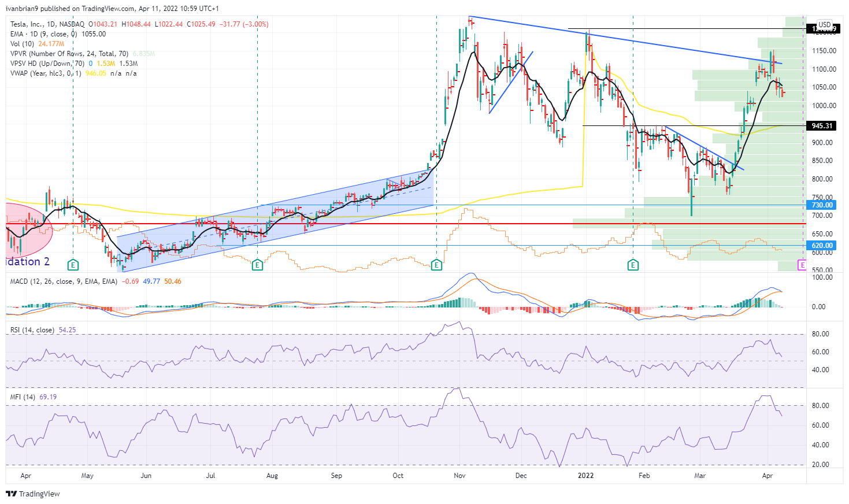Click the MFI reading 69.19
Image resolution: width=849 pixels, height=504 pixels.
48,397
